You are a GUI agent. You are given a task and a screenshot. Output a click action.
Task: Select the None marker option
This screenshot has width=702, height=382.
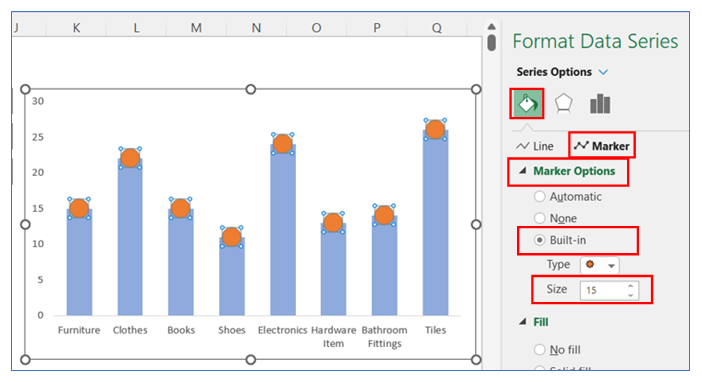[x=539, y=218]
